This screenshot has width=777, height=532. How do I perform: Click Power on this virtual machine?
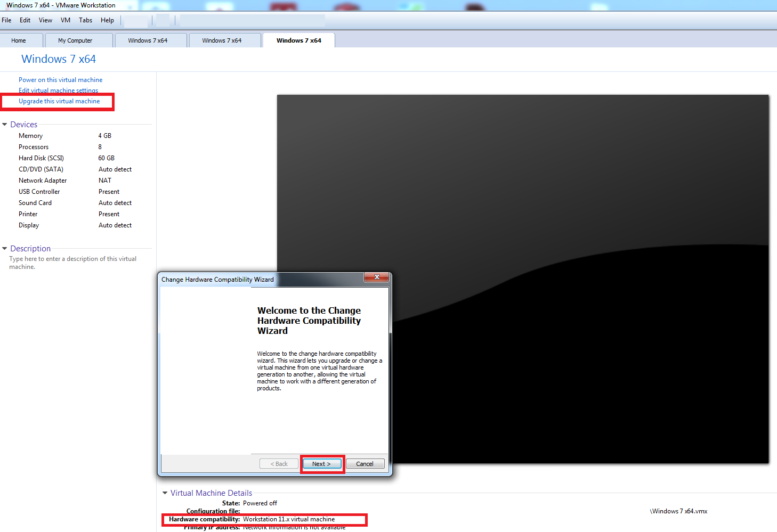[60, 80]
